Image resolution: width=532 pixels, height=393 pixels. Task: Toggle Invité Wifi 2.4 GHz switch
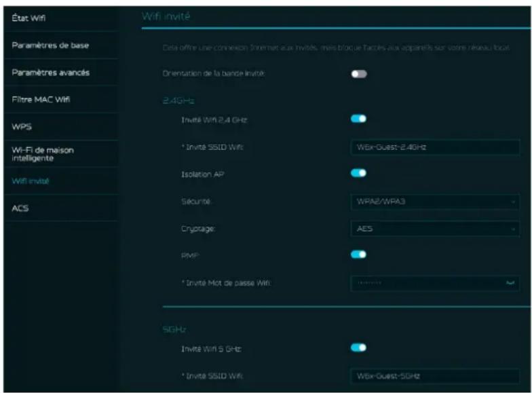click(358, 118)
